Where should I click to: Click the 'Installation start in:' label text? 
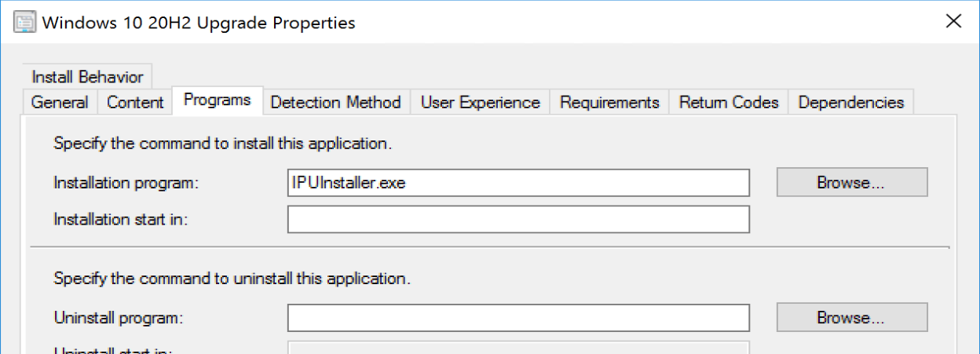click(122, 219)
